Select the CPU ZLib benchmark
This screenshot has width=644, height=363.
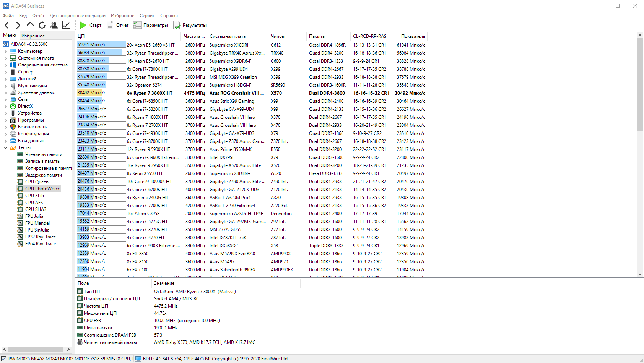click(x=34, y=196)
